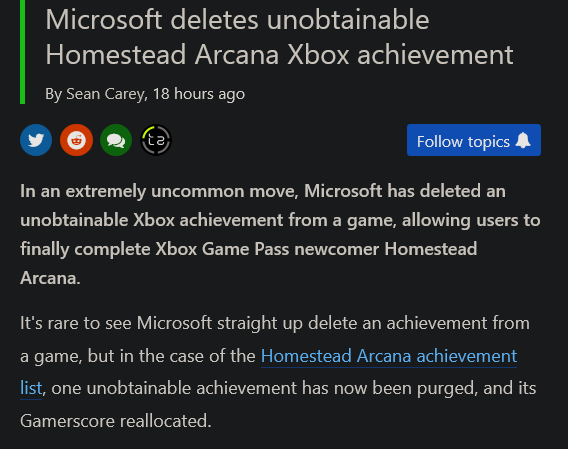
Task: Click 'Homestead Arcana Xbox achievement' headline line
Action: point(279,55)
